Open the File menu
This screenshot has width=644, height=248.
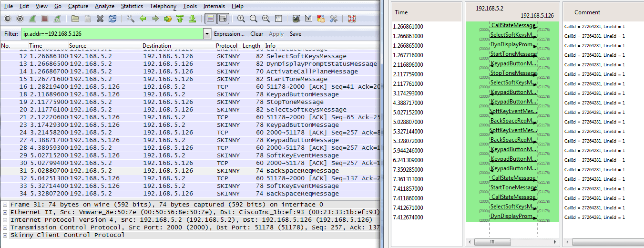coord(9,6)
